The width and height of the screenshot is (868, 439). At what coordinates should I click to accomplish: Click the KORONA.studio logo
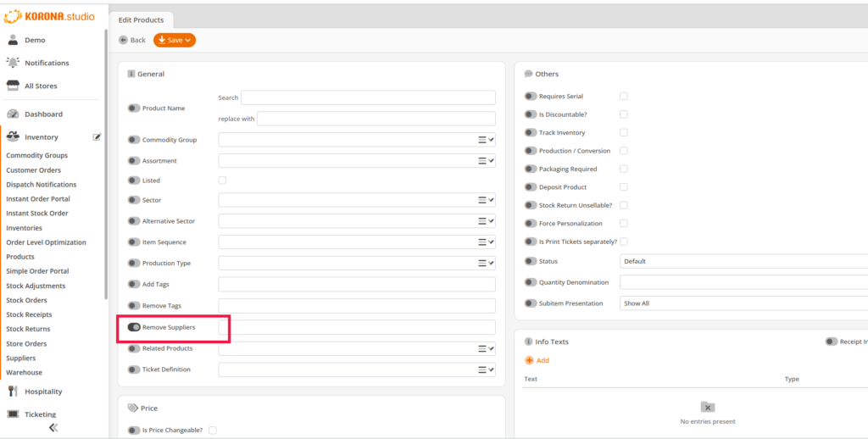point(49,16)
